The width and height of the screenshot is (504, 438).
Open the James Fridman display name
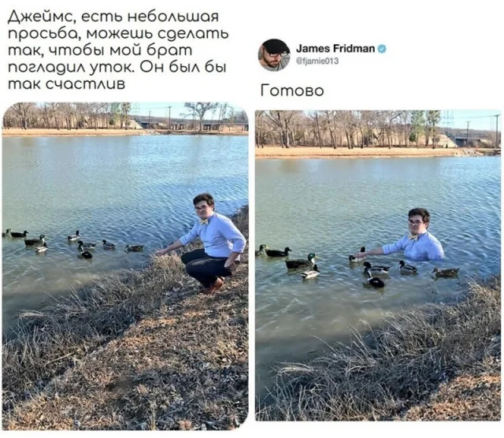pyautogui.click(x=335, y=49)
